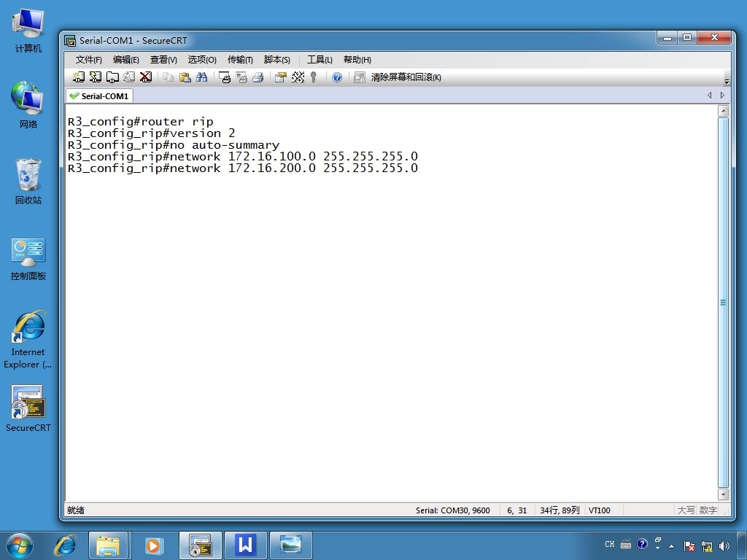This screenshot has width=747, height=560.
Task: Open the 脚本(S) menu
Action: (276, 60)
